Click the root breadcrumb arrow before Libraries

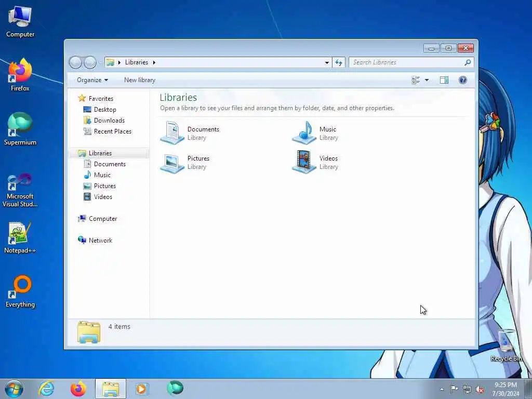(x=119, y=62)
